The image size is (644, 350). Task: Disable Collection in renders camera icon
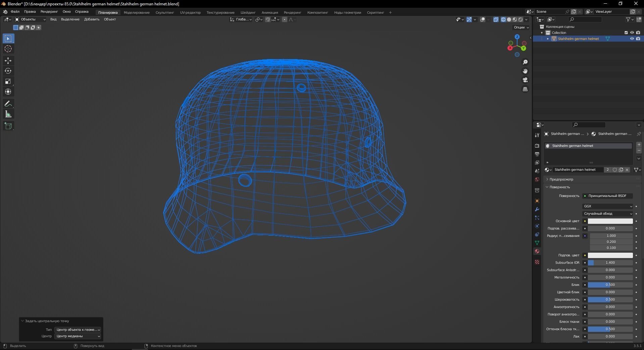coord(638,33)
